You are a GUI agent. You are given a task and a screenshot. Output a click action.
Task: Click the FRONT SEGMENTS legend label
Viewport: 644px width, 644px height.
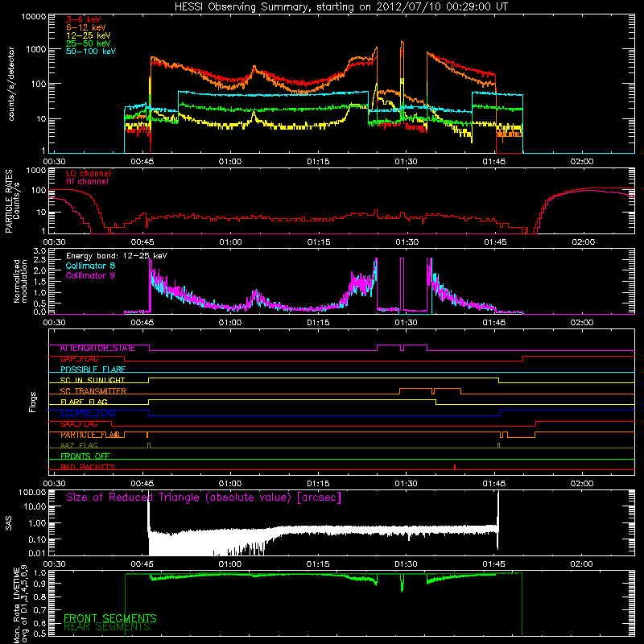coord(110,618)
